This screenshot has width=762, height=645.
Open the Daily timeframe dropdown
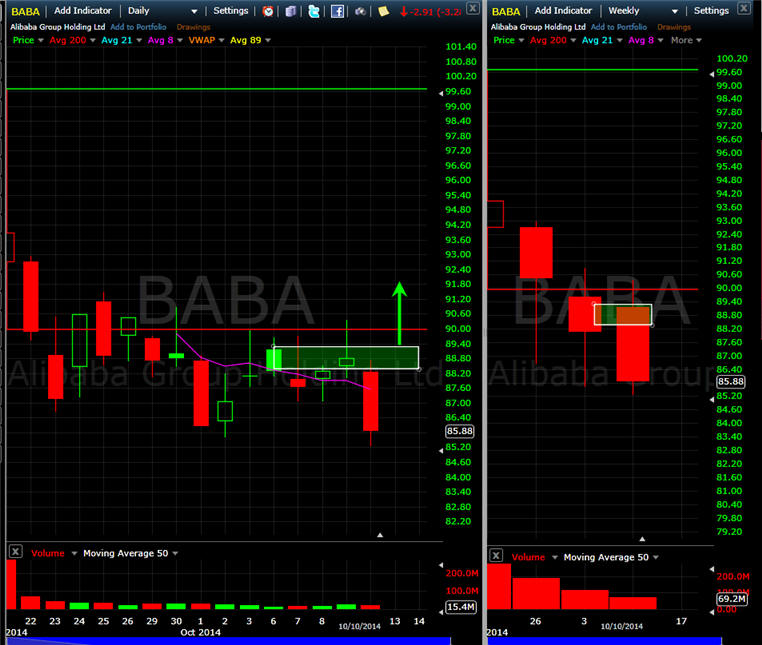(162, 11)
